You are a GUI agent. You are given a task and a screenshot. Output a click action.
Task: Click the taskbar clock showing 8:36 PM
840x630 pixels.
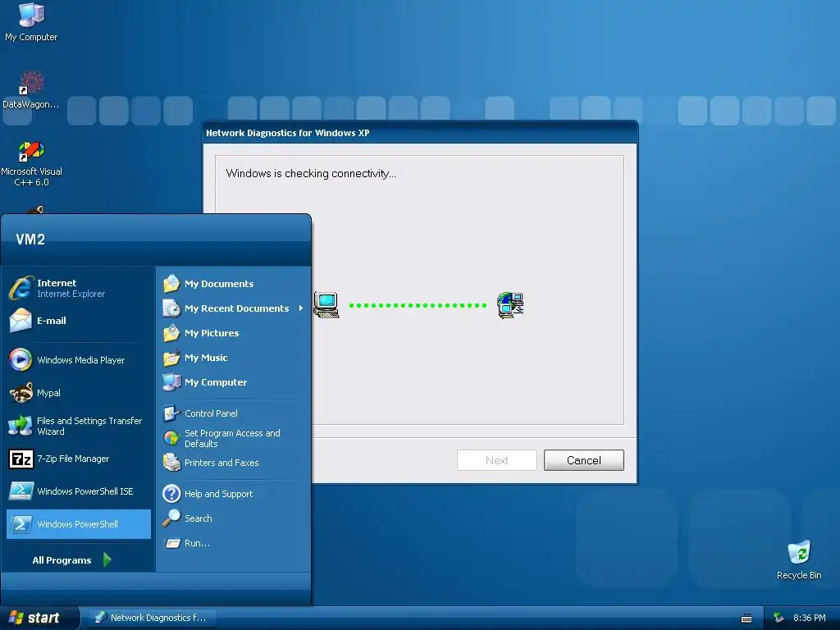[809, 618]
